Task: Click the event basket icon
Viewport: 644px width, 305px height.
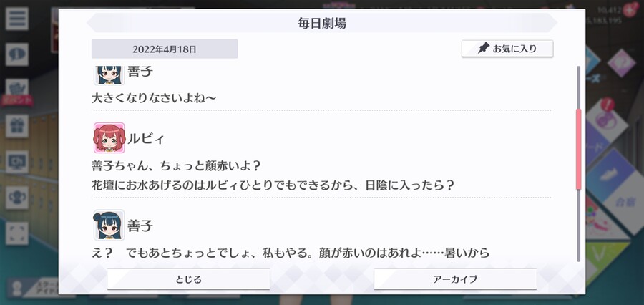Action: (x=17, y=89)
